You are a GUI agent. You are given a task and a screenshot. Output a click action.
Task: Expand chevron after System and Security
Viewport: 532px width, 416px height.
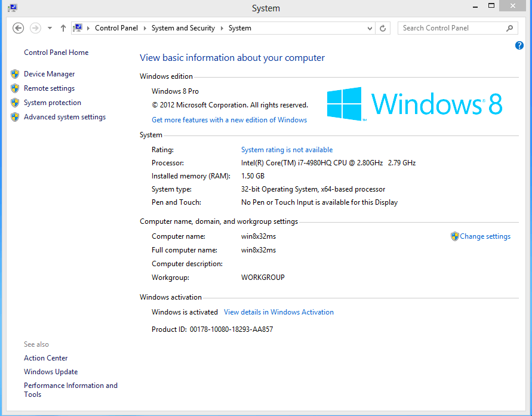[222, 28]
